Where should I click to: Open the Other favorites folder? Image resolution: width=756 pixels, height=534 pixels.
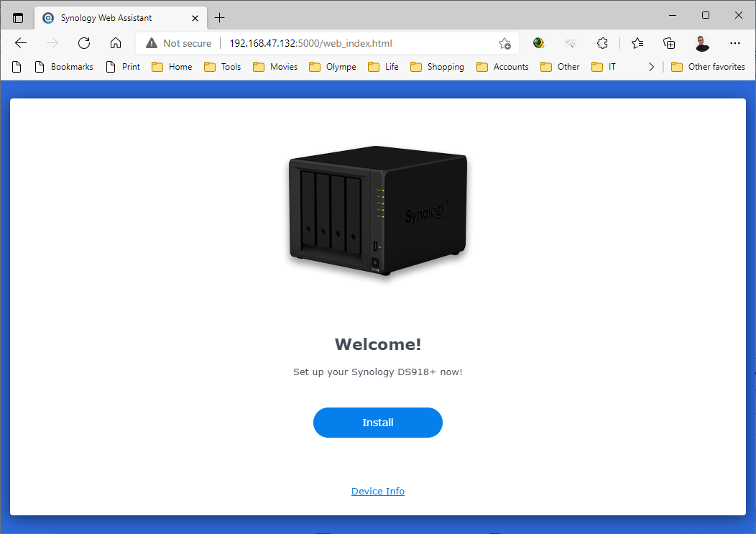click(x=708, y=67)
